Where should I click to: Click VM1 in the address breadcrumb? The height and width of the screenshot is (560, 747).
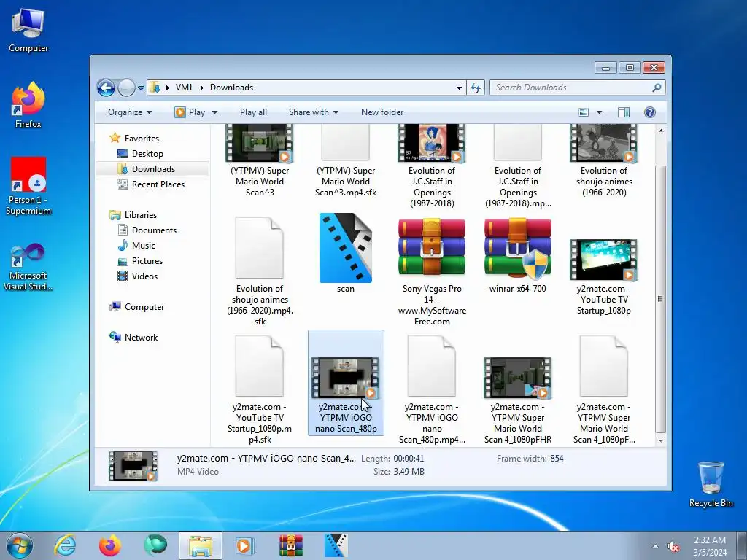click(184, 87)
